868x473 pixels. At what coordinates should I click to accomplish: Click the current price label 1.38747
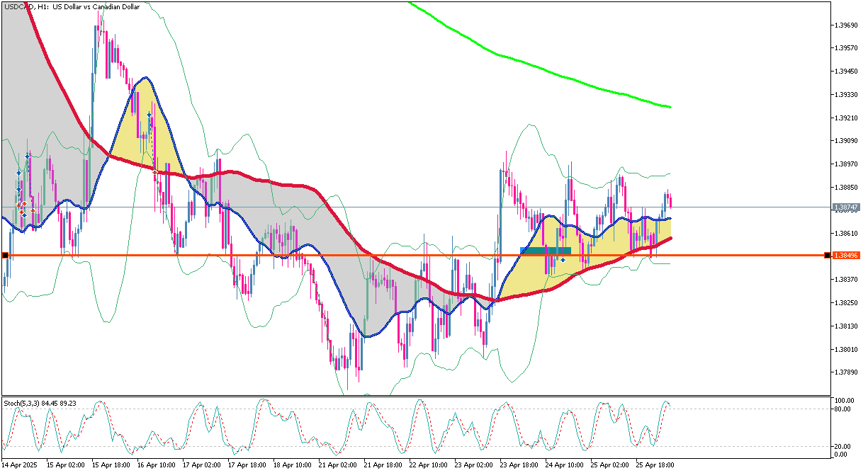click(x=846, y=207)
